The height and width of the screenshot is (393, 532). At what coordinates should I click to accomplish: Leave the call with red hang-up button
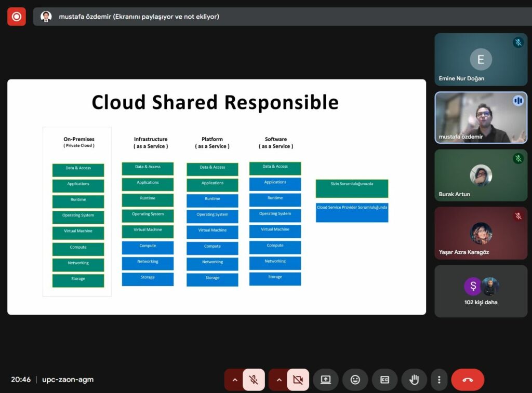(468, 380)
